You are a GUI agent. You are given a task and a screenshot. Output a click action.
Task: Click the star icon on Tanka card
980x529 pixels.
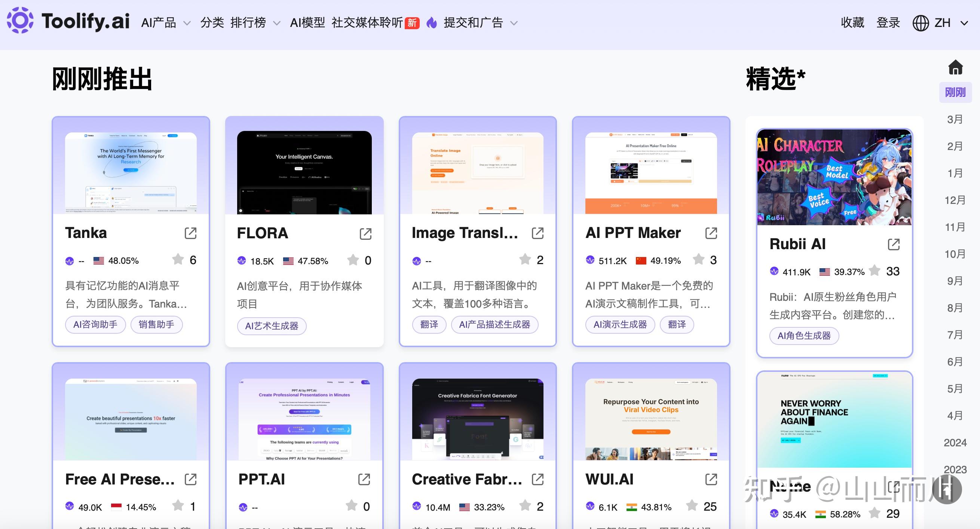[x=178, y=260]
